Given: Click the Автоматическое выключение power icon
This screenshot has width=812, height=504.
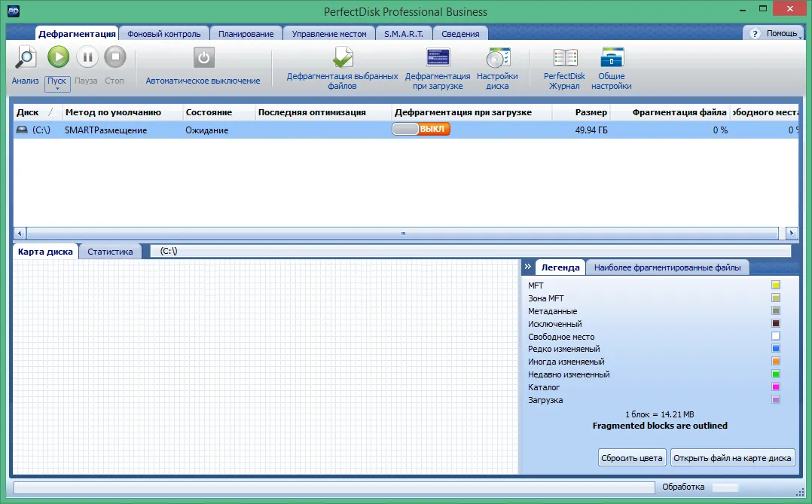Looking at the screenshot, I should pos(203,57).
